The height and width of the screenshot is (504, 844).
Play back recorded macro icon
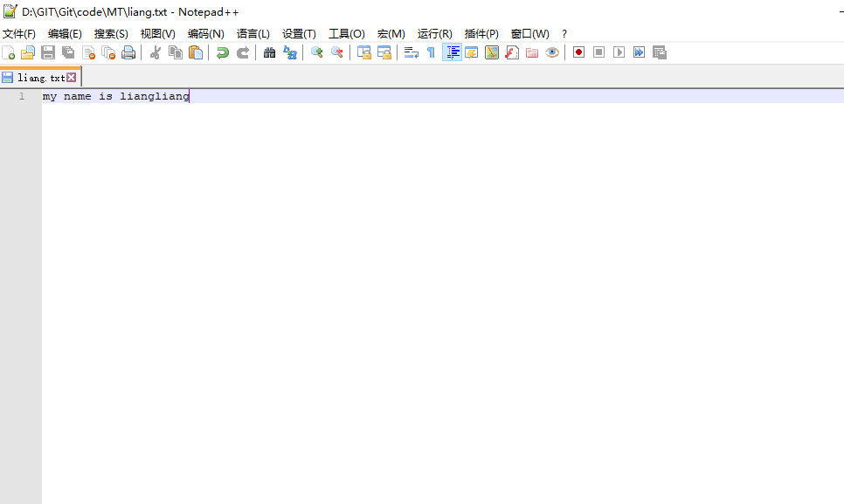coord(619,52)
